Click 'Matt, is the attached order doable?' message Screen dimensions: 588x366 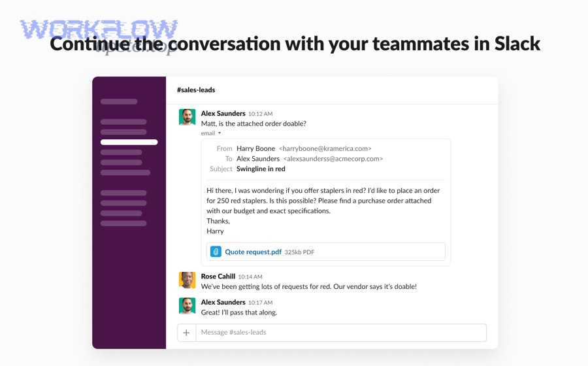coord(253,124)
